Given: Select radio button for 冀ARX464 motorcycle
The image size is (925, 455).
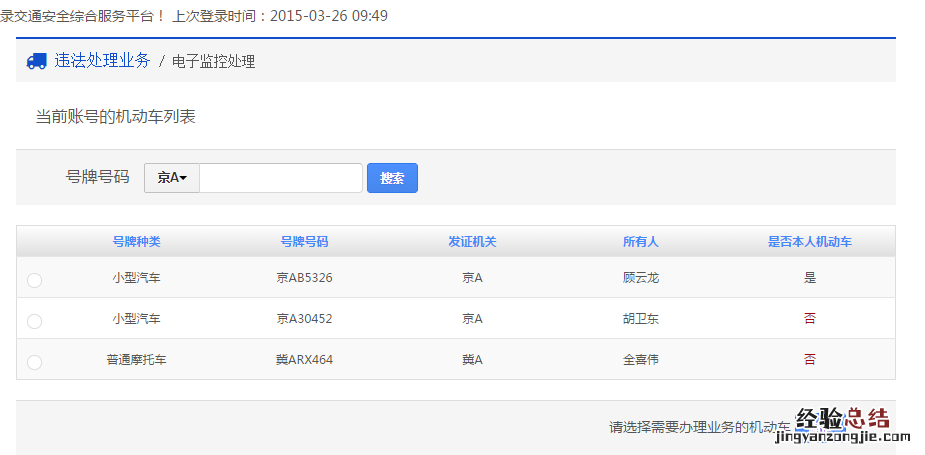Looking at the screenshot, I should (x=34, y=362).
